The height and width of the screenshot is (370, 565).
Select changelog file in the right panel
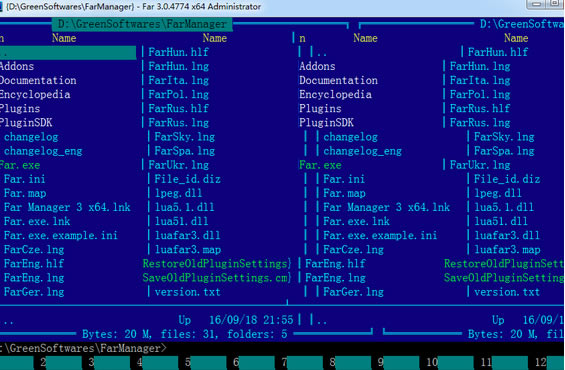click(x=350, y=137)
